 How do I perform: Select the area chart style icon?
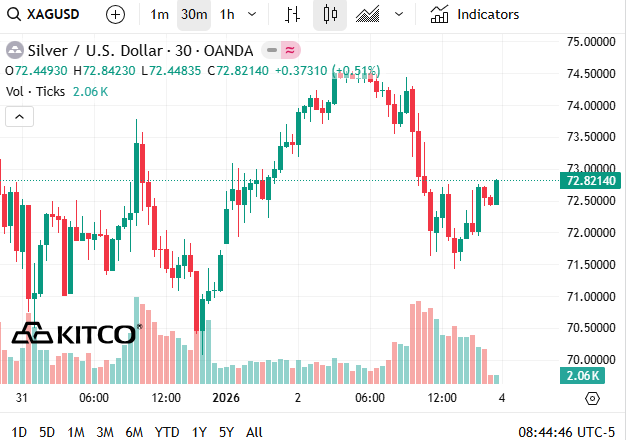click(x=367, y=15)
